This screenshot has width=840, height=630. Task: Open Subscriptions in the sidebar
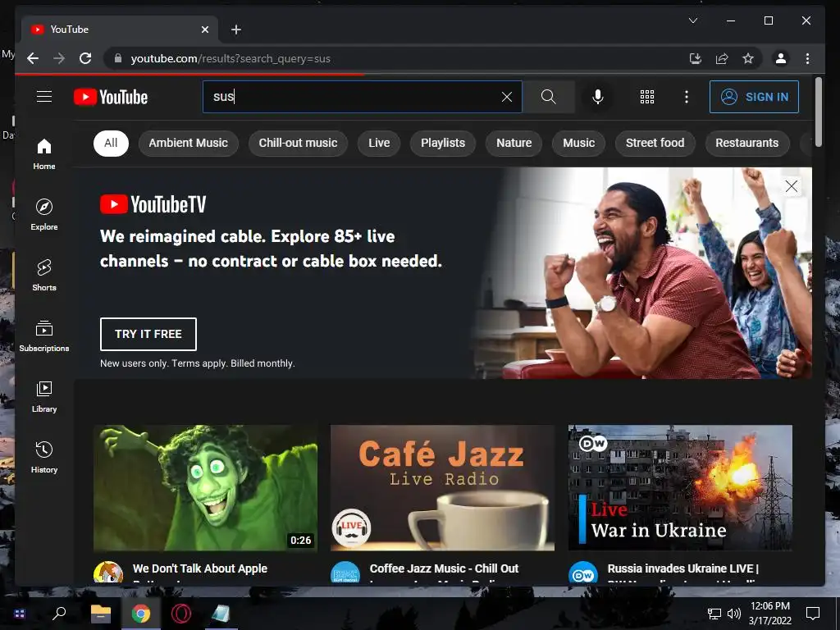pyautogui.click(x=44, y=336)
